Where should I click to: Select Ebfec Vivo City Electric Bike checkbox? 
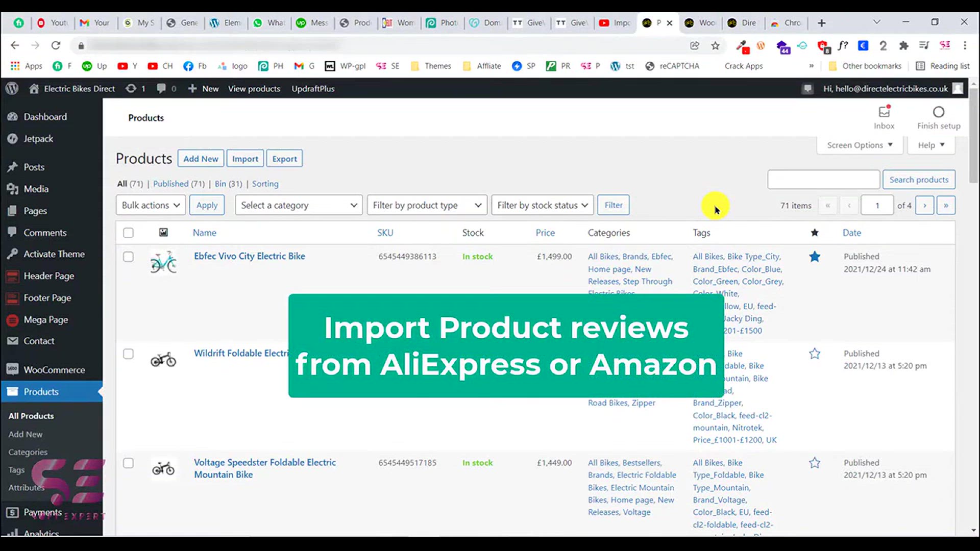tap(128, 257)
